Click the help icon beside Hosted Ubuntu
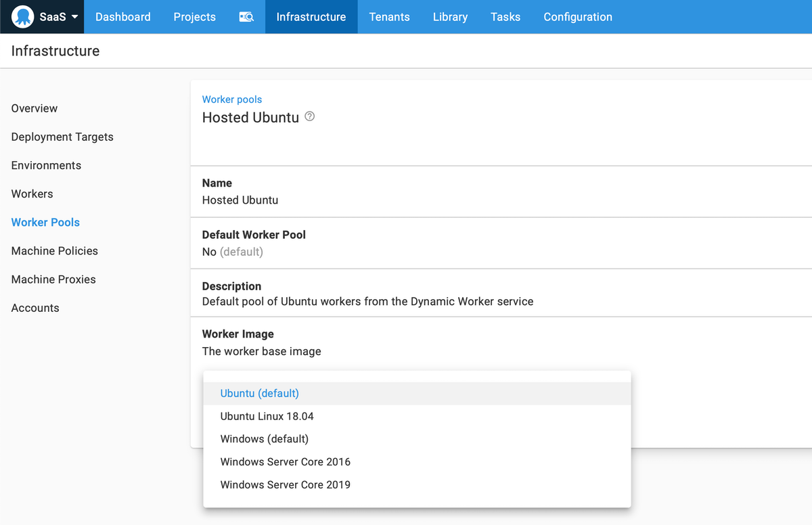The height and width of the screenshot is (525, 812). click(x=310, y=116)
